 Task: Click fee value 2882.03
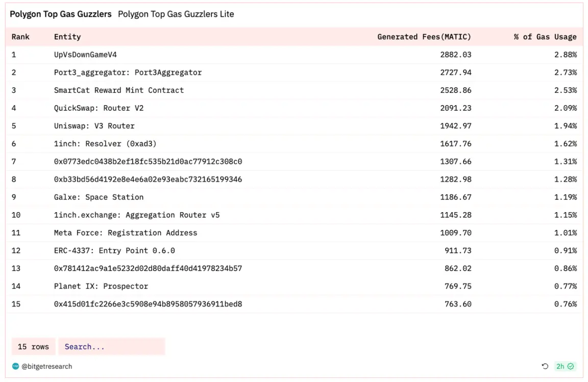pyautogui.click(x=456, y=55)
